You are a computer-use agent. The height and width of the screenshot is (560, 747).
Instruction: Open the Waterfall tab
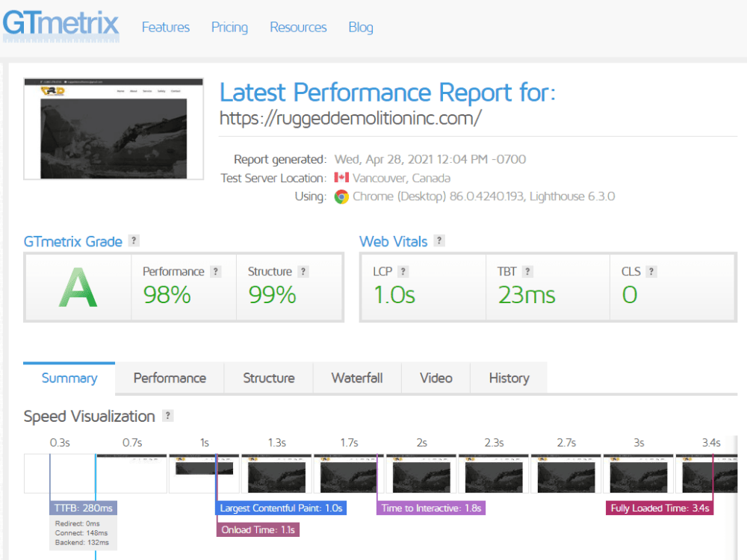pyautogui.click(x=357, y=378)
